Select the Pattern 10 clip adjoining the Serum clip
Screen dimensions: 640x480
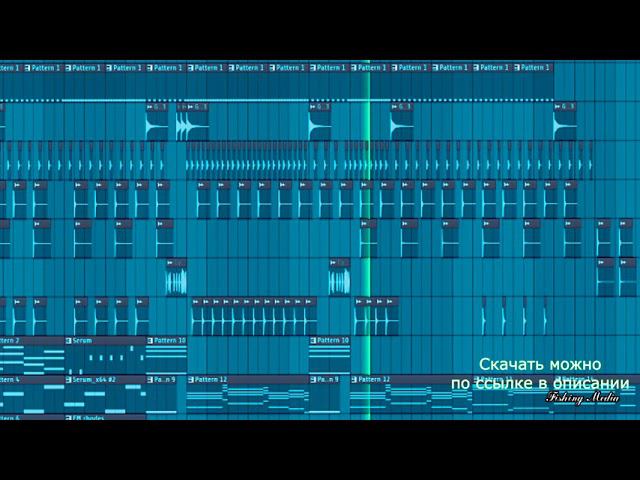(167, 355)
